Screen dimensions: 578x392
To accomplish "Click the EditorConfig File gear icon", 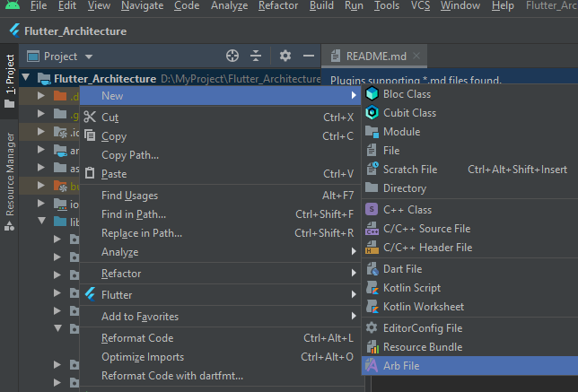I will point(372,327).
